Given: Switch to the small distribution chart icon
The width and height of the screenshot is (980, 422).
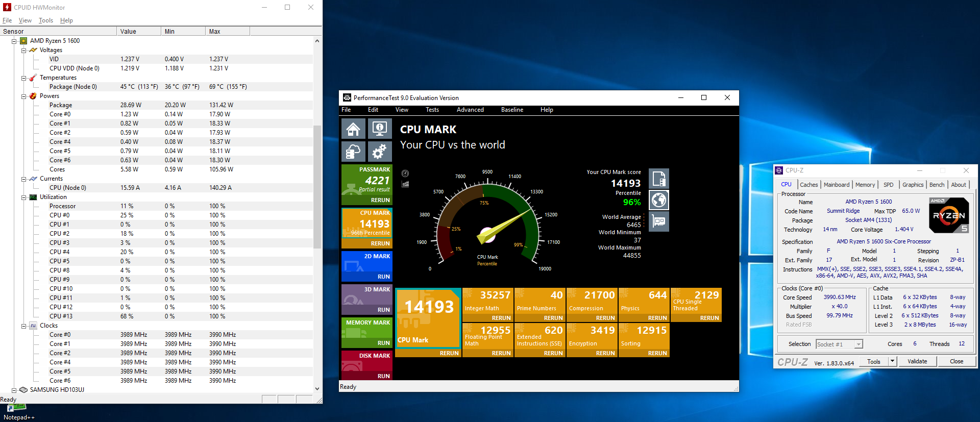Looking at the screenshot, I should [x=405, y=184].
